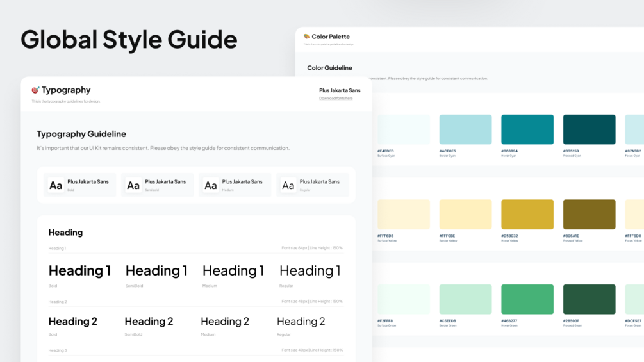
Task: Click the bold 'Heading 2' sample
Action: point(73,322)
